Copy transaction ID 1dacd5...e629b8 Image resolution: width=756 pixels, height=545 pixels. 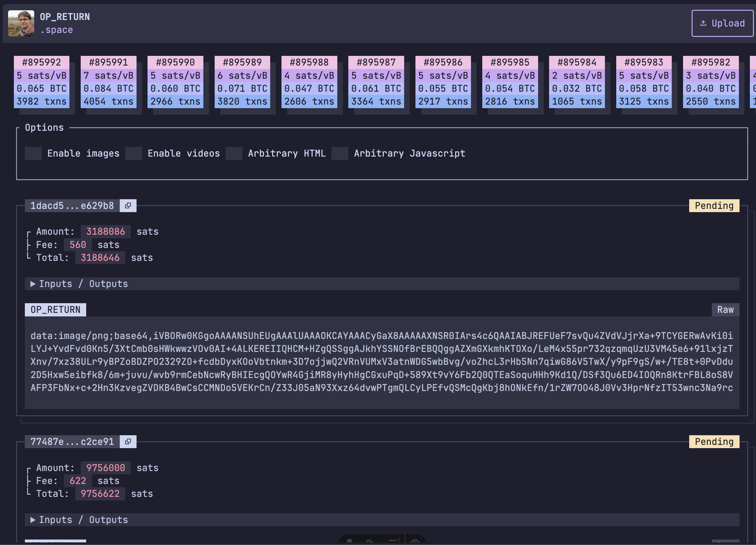click(x=128, y=206)
